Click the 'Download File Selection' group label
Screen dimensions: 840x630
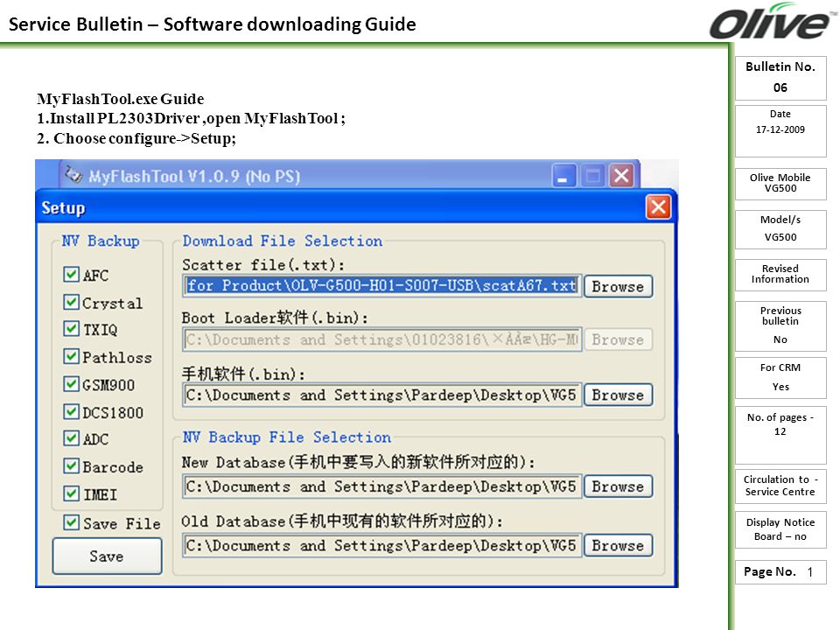point(283,241)
